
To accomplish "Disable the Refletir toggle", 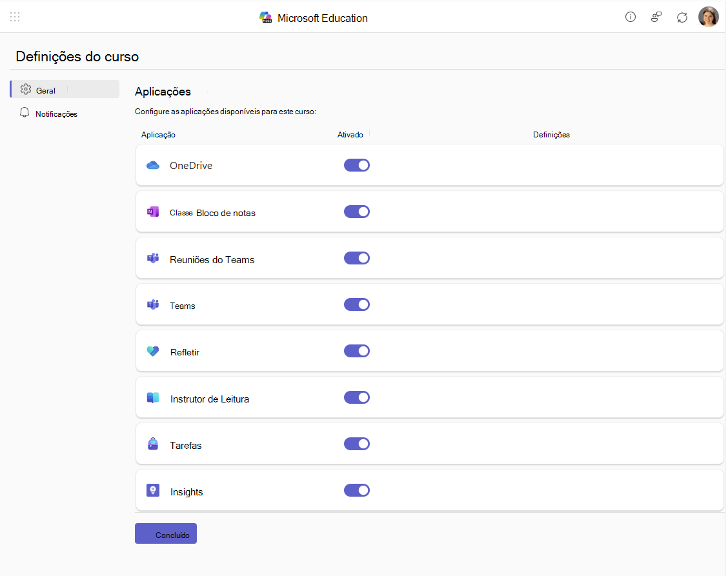I will pyautogui.click(x=356, y=351).
